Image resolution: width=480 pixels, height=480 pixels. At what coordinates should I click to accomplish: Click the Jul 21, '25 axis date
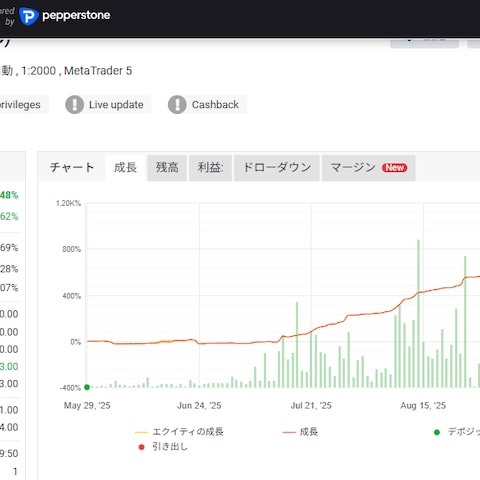(x=311, y=406)
